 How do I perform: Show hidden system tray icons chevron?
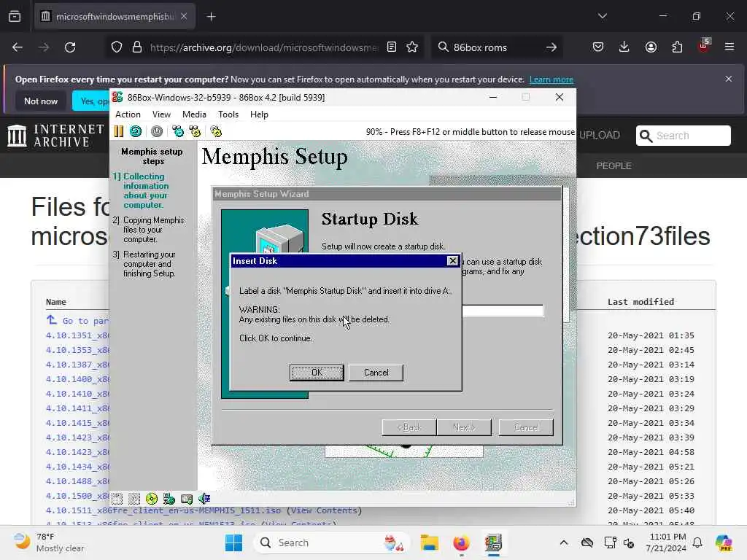(x=564, y=542)
